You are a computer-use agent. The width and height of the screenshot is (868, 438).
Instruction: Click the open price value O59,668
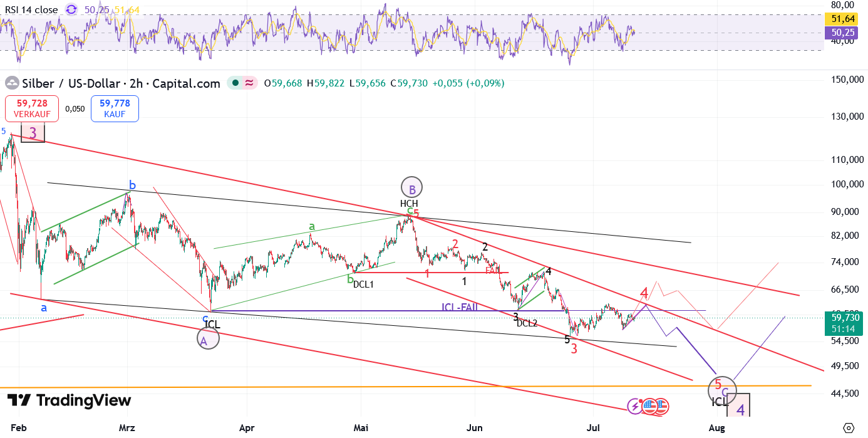tap(283, 83)
